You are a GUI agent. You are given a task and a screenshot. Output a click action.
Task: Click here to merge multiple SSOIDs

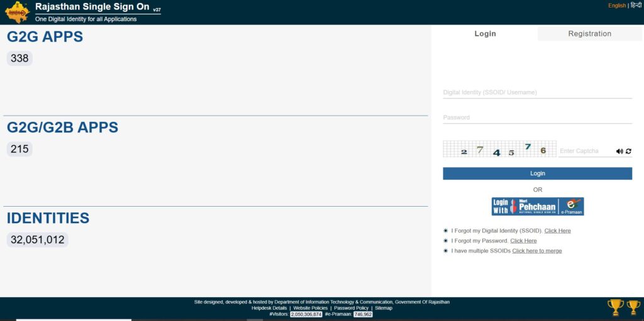point(536,251)
